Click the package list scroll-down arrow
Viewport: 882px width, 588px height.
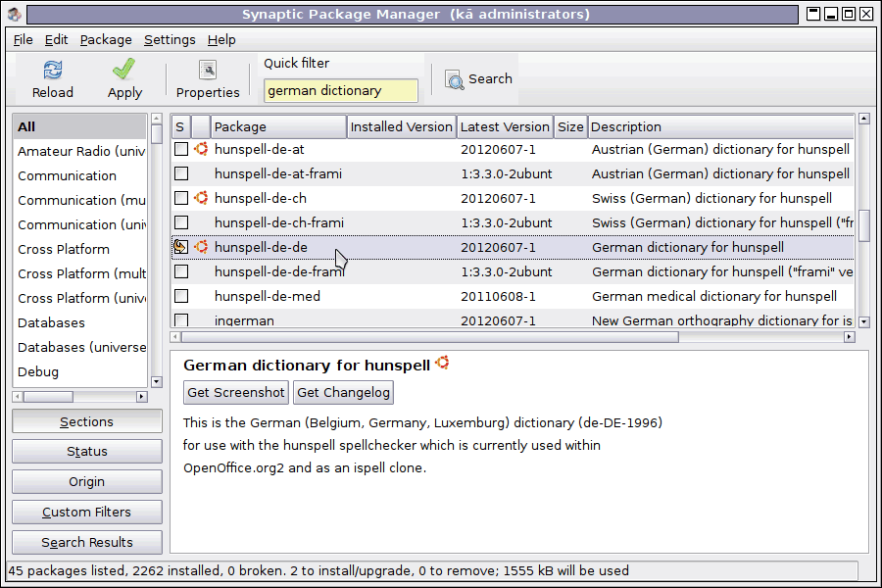coord(864,321)
